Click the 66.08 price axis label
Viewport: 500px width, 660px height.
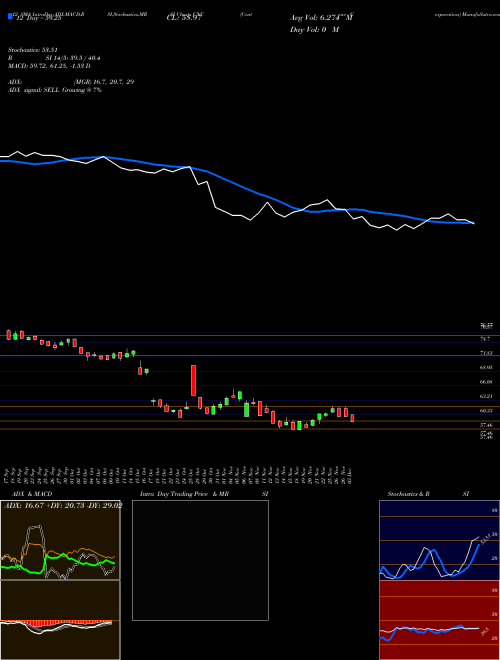click(x=486, y=381)
